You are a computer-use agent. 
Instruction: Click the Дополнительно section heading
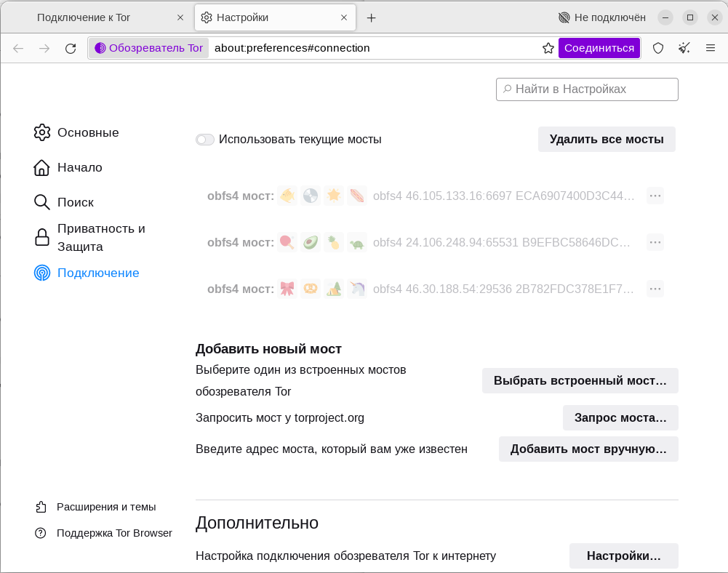point(257,523)
